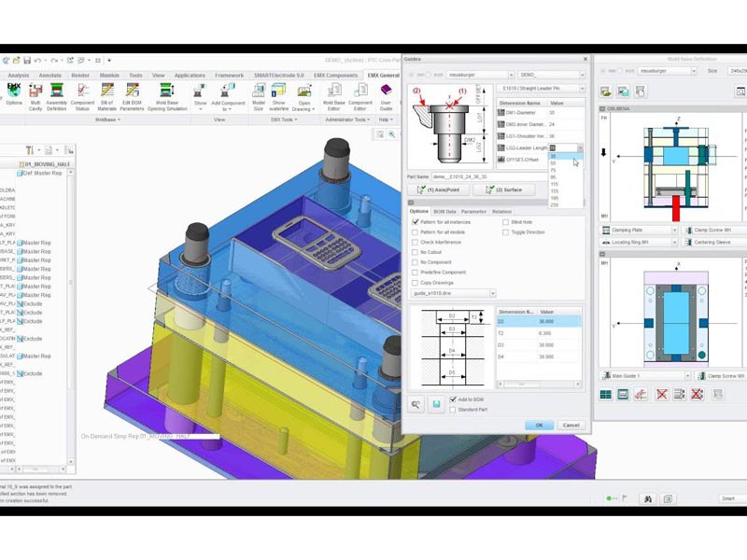Click the Assembly Definition icon
This screenshot has width=747, height=560.
click(x=57, y=93)
